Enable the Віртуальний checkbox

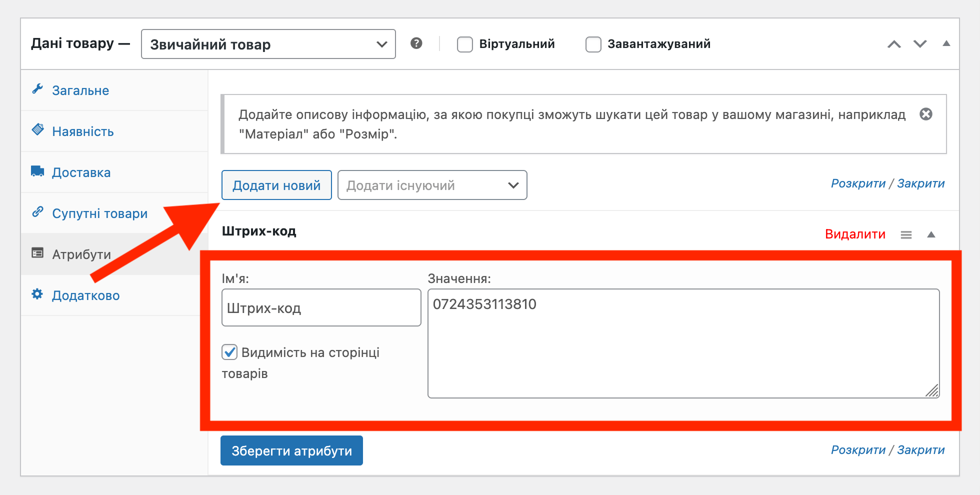(x=465, y=44)
